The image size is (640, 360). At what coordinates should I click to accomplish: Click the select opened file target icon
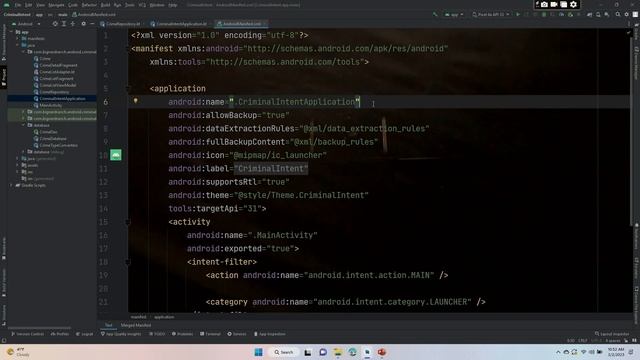pos(55,24)
